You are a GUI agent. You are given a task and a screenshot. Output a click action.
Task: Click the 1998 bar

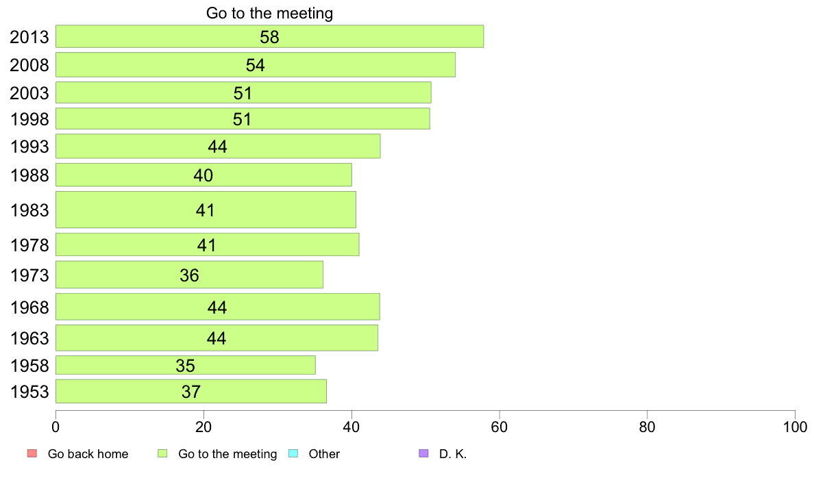pos(243,118)
